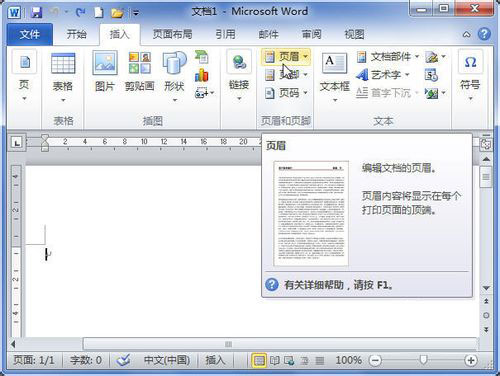Open the 文件 file menu
The width and height of the screenshot is (500, 376).
tap(30, 34)
